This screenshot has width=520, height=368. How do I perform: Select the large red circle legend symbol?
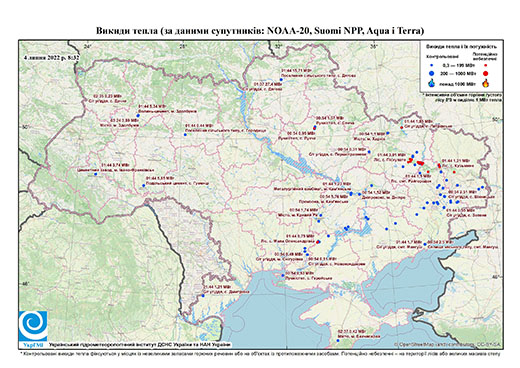coord(486,73)
